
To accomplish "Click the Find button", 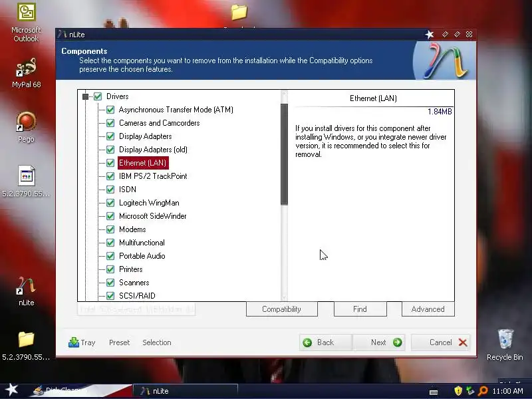I will [360, 309].
